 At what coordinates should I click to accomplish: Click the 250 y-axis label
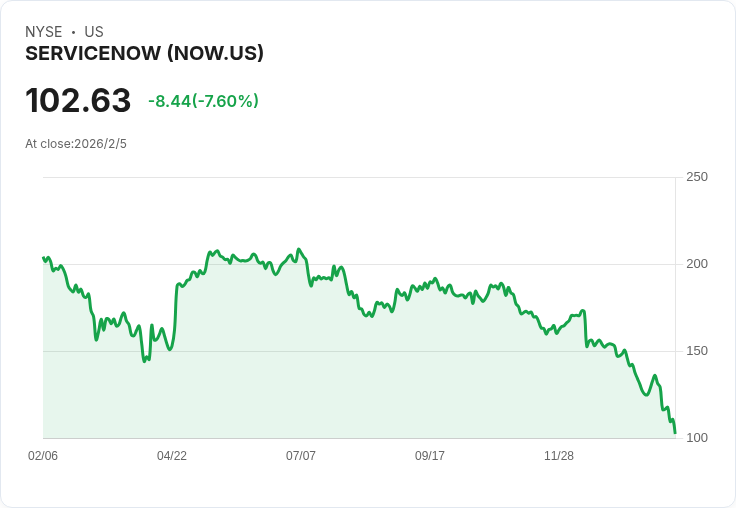click(x=697, y=177)
